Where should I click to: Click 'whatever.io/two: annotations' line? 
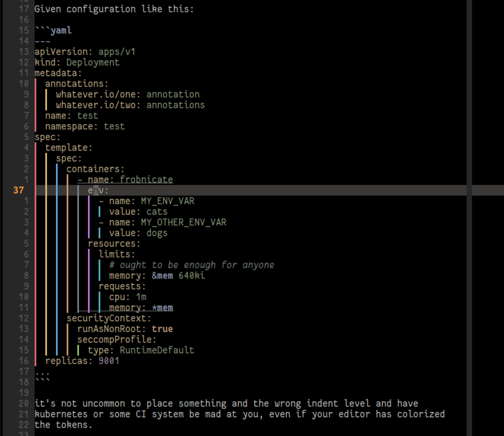point(130,105)
